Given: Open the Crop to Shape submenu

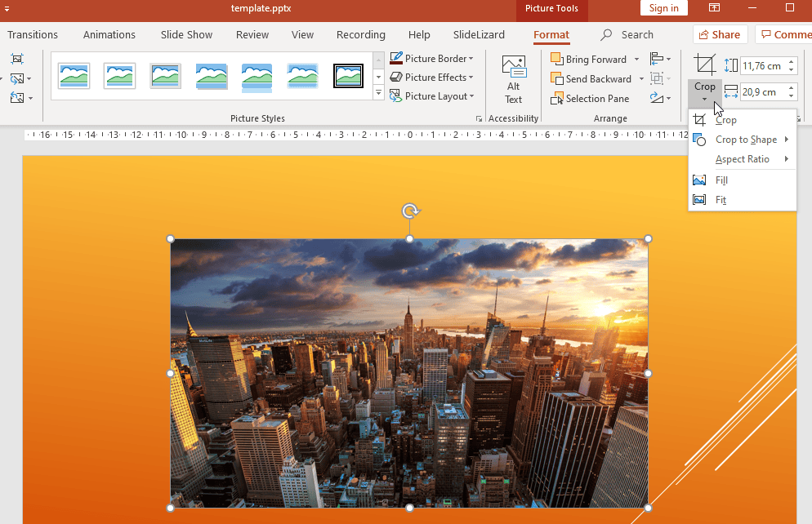Looking at the screenshot, I should point(742,140).
